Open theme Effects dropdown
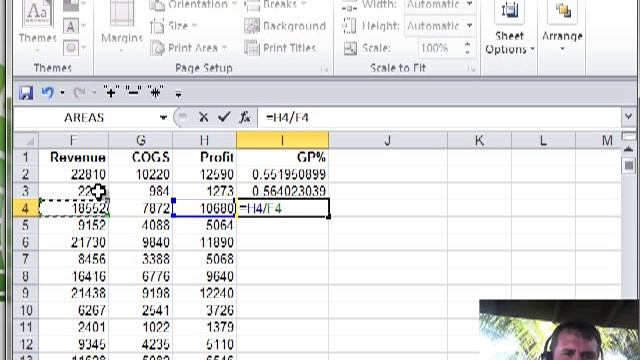This screenshot has height=360, width=640. 75,48
